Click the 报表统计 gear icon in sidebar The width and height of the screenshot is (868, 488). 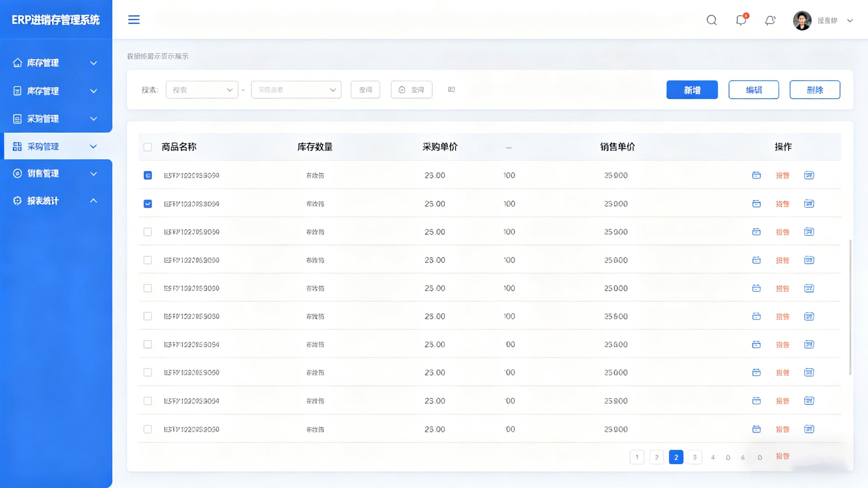click(17, 201)
